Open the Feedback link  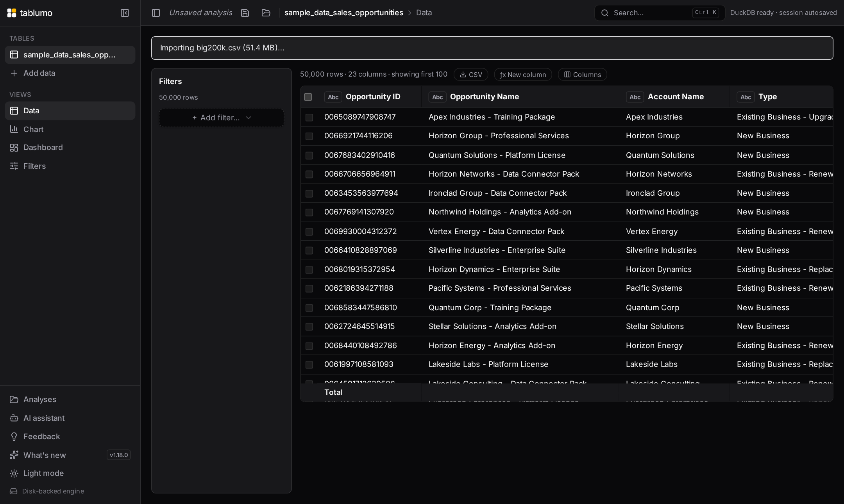pos(70,436)
